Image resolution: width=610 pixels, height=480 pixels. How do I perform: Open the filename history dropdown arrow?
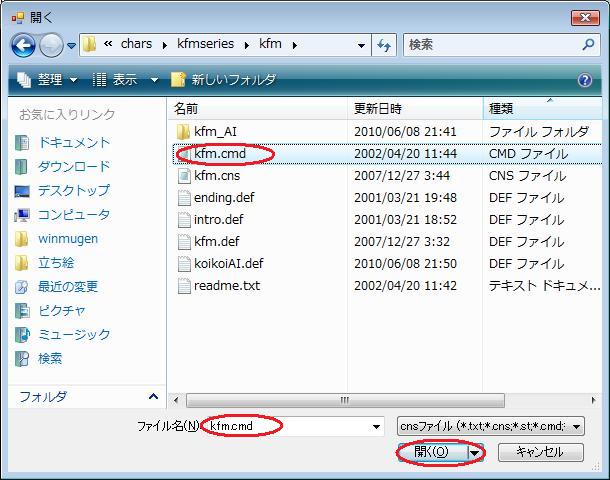pos(376,427)
